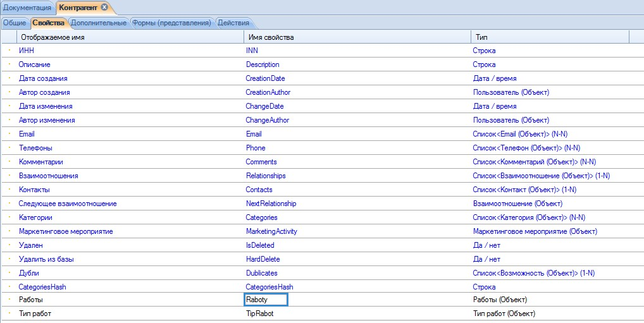
Task: Click the Raboty property name input field
Action: click(266, 300)
